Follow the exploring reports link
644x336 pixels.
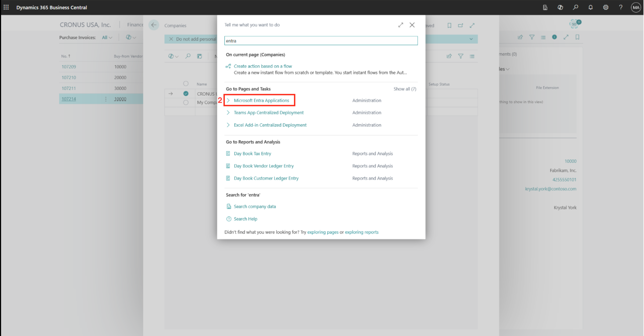(361, 232)
